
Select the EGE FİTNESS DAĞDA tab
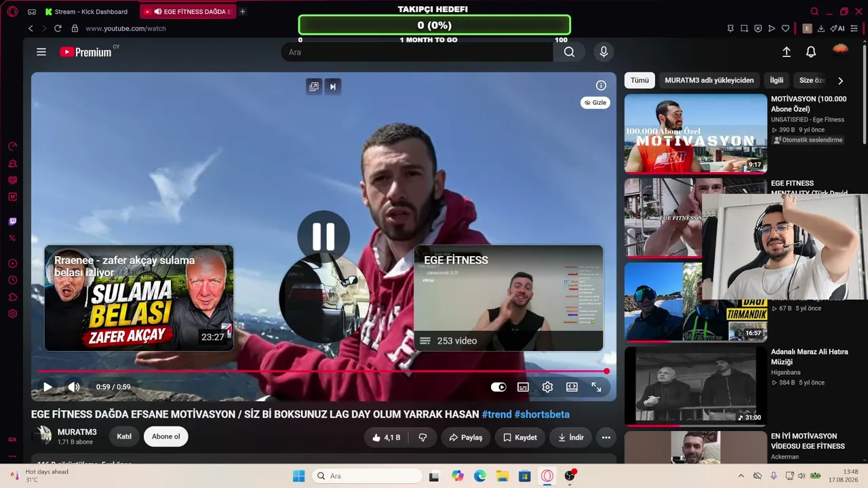click(188, 12)
